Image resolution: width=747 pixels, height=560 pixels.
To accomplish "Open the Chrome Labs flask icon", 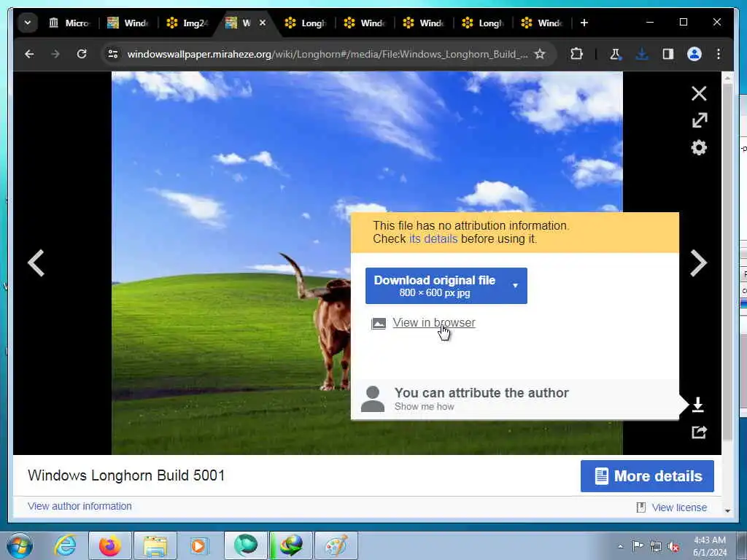I will tap(615, 54).
